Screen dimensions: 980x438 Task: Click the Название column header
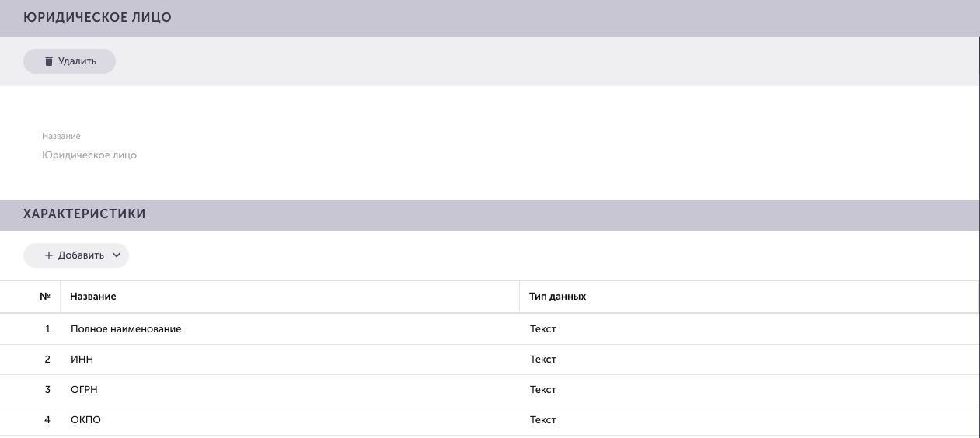(93, 297)
